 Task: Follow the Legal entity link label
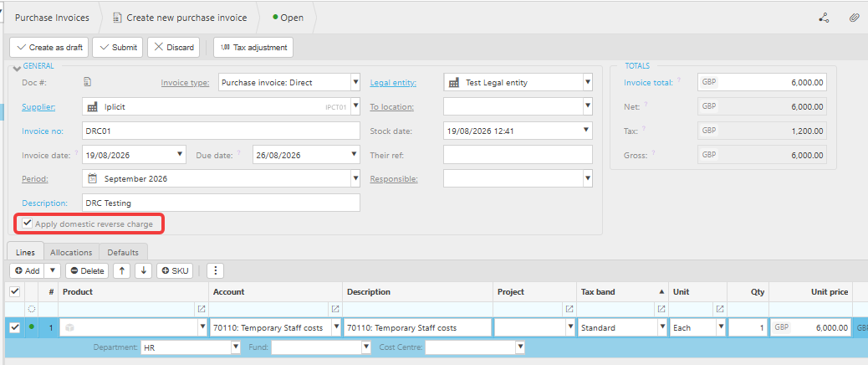coord(393,83)
